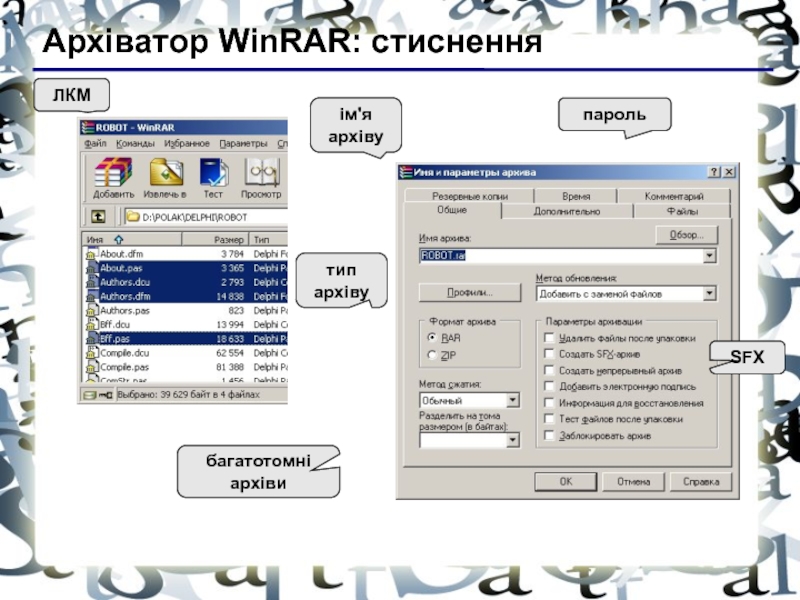Click the Тест (Test) toolbar icon
This screenshot has height=600, width=800.
[213, 172]
